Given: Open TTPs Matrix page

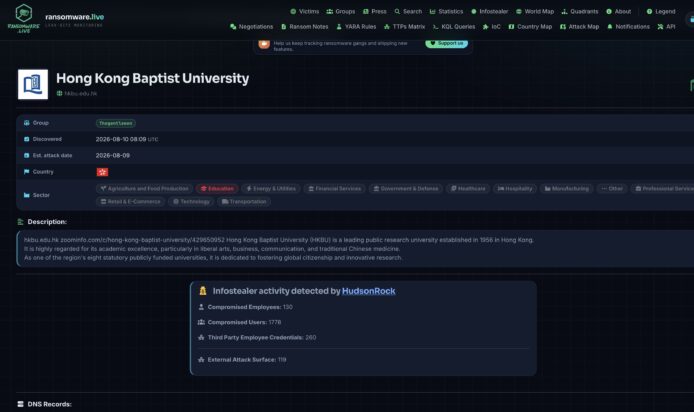Looking at the screenshot, I should pos(404,27).
